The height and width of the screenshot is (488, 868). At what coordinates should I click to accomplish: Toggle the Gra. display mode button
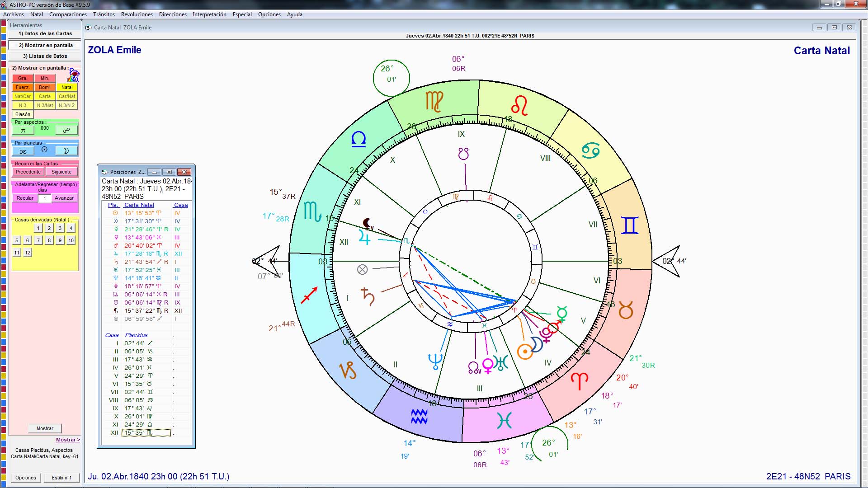[x=23, y=78]
